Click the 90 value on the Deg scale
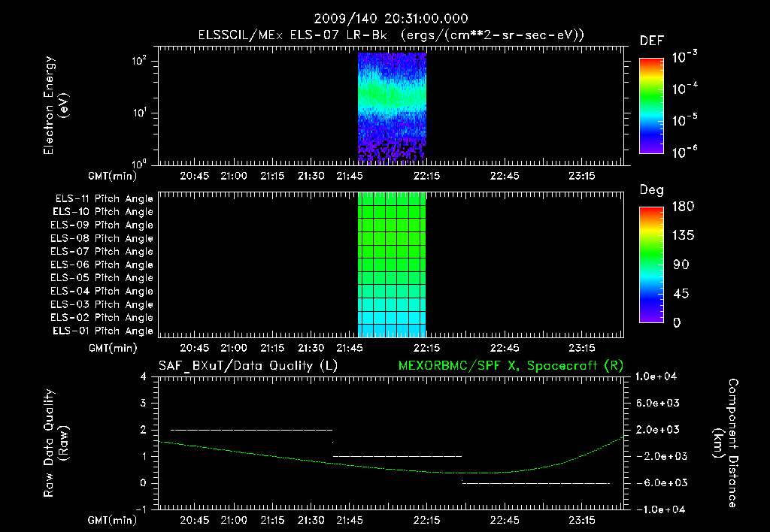This screenshot has height=532, width=770. 681,265
